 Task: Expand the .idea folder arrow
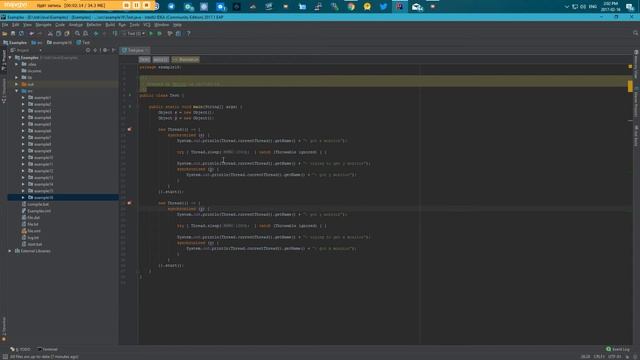[x=17, y=64]
